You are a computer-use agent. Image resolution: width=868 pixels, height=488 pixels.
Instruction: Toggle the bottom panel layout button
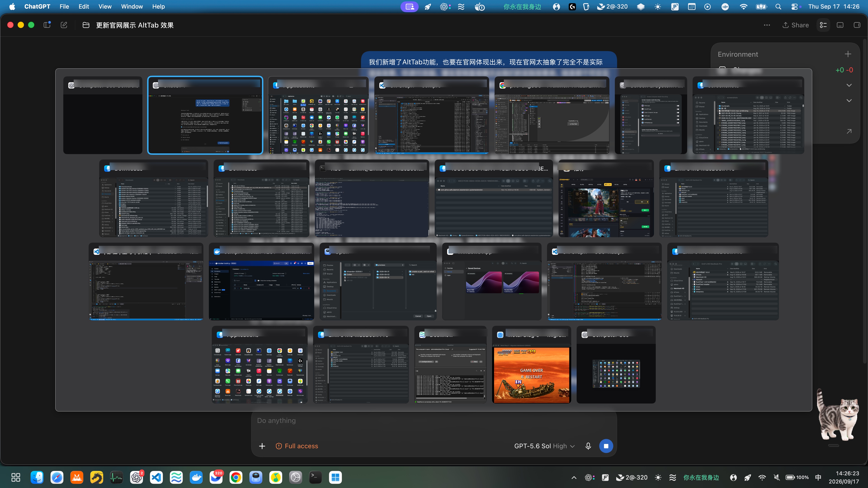[840, 25]
